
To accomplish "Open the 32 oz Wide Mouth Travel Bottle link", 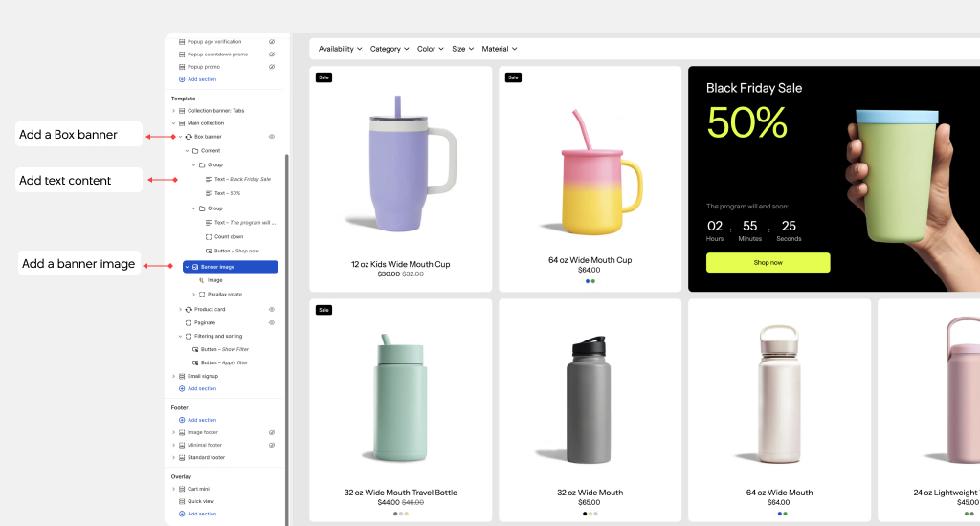I will (400, 493).
